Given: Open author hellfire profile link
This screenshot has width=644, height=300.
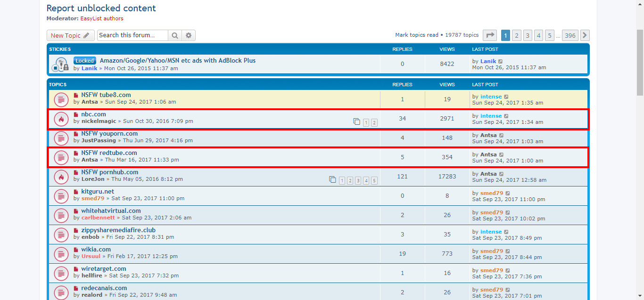Looking at the screenshot, I should coord(92,276).
